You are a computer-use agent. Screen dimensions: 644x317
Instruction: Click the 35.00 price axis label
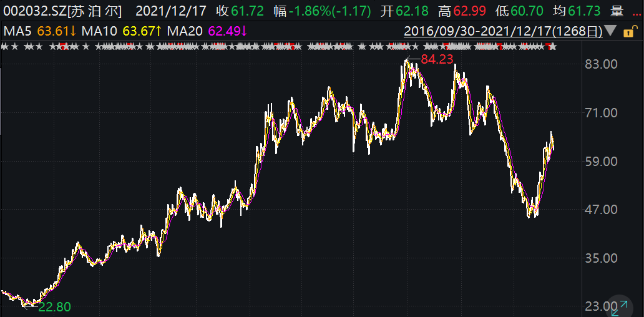pos(602,258)
